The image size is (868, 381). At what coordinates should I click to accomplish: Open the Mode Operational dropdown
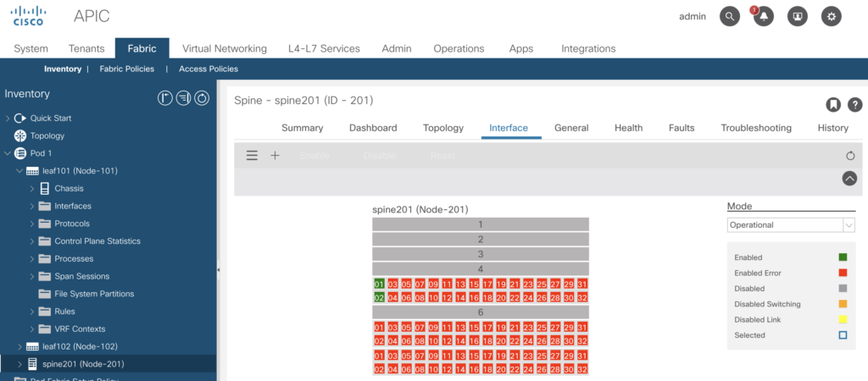coord(791,225)
